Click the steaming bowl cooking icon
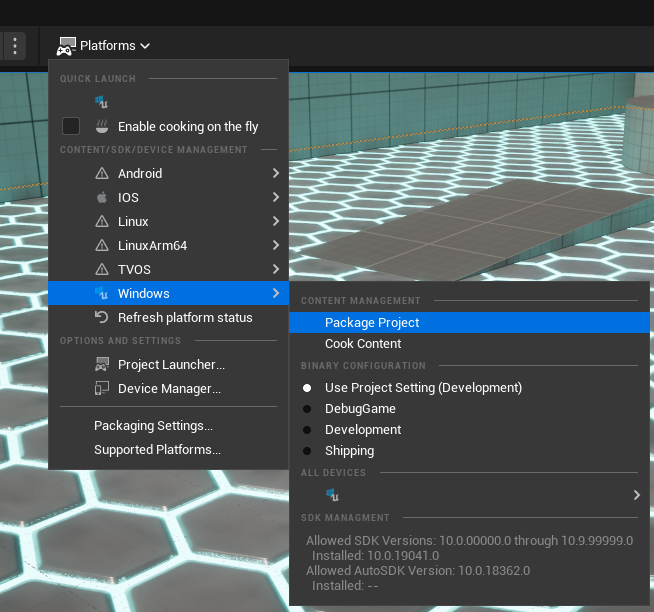The image size is (654, 612). point(102,126)
